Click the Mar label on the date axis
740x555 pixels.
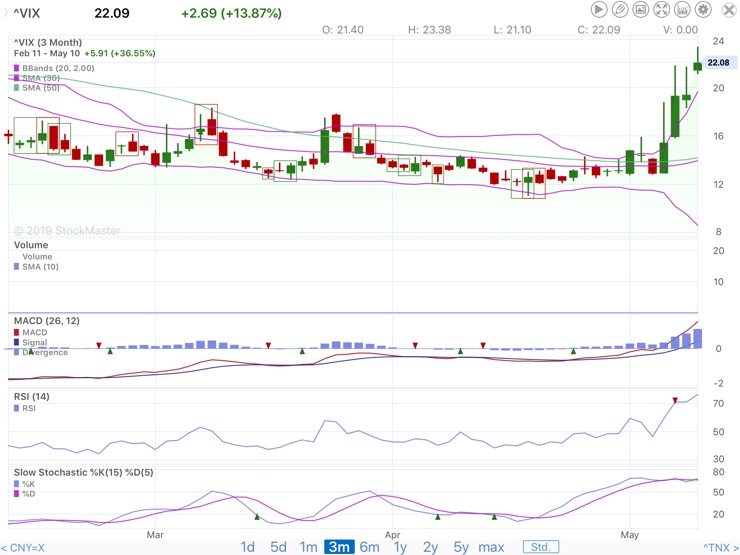(155, 535)
